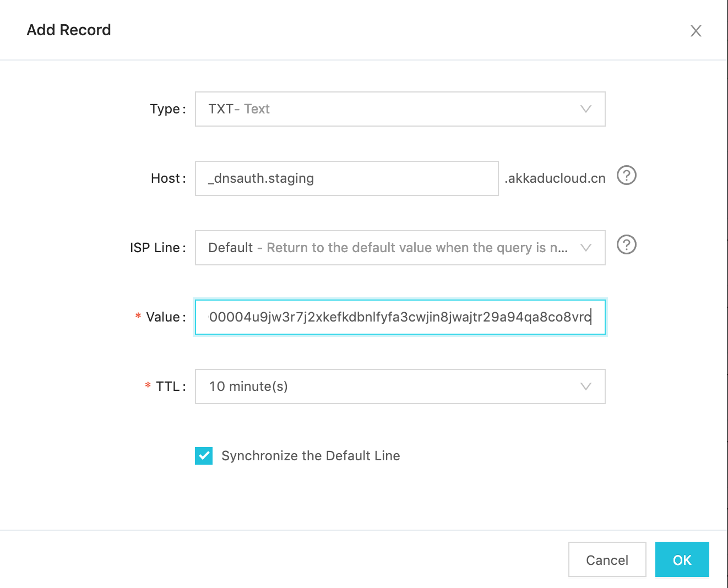The image size is (728, 588).
Task: Click the Synchronize the Default Line label
Action: (311, 456)
